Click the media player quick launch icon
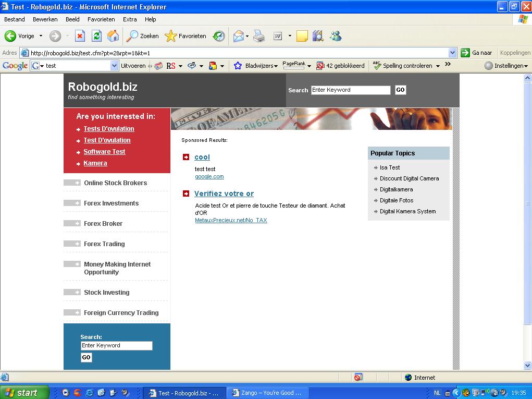The height and width of the screenshot is (399, 532). click(x=66, y=393)
